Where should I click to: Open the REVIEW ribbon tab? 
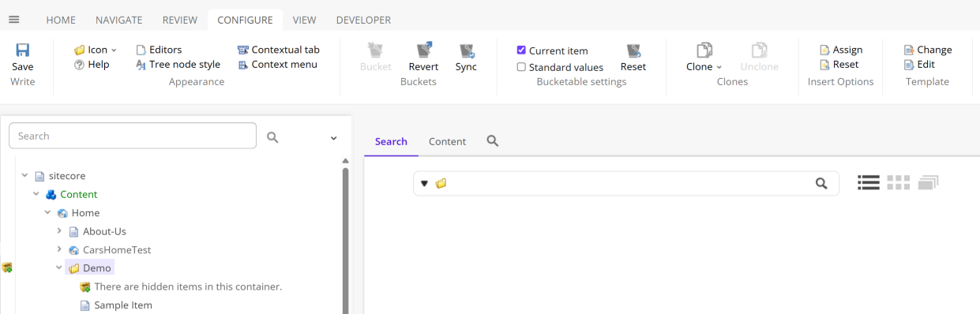pos(180,20)
